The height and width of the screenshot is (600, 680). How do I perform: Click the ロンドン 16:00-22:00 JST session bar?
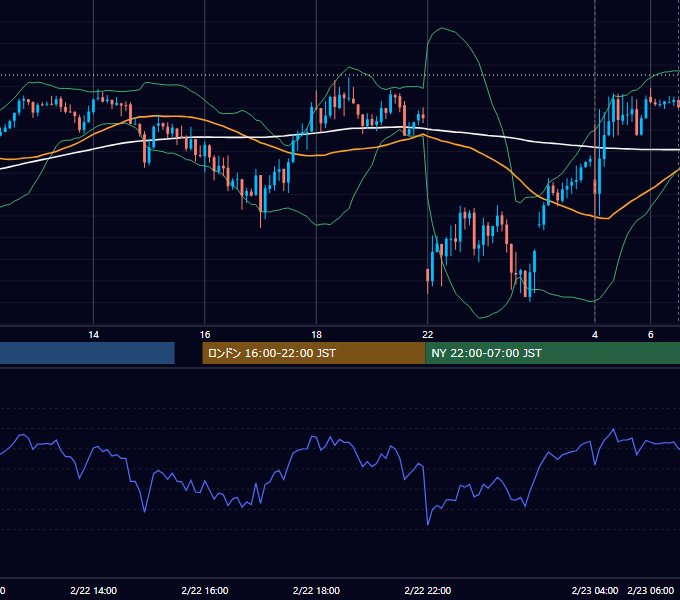coord(314,353)
